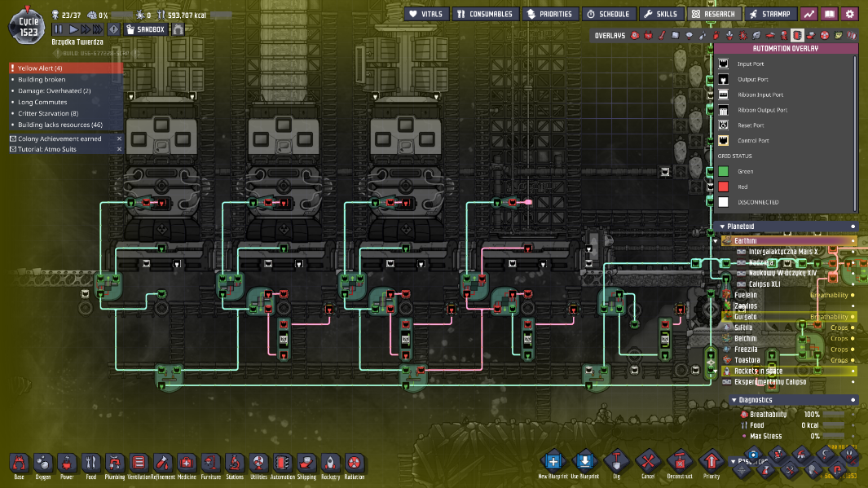Open the Oxygen overlay icon
Viewport: 868px width, 488px height.
click(x=635, y=35)
